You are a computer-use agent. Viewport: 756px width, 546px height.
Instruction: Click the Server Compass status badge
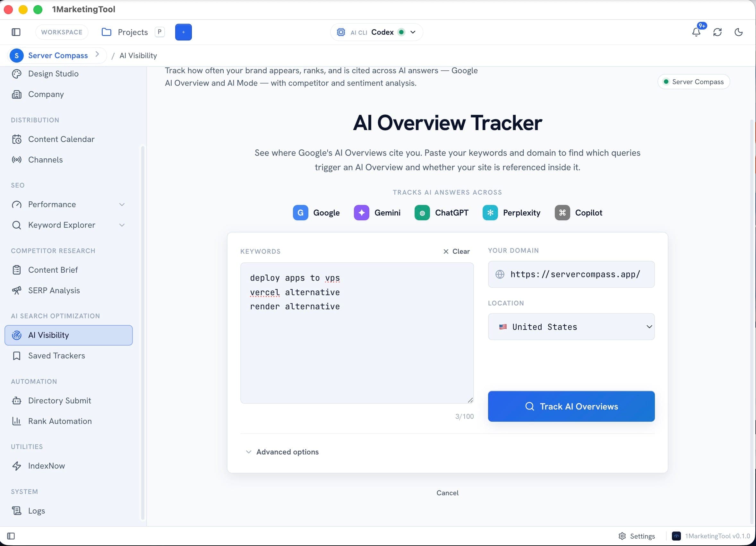pyautogui.click(x=694, y=82)
